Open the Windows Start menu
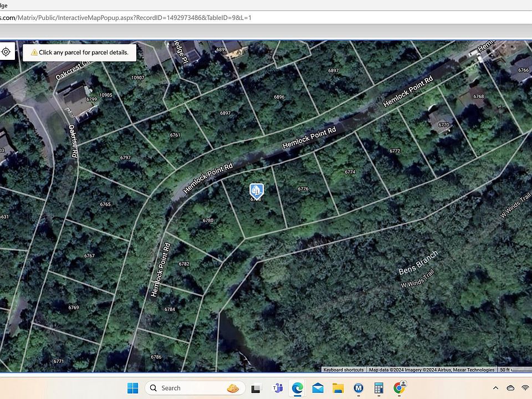This screenshot has width=532, height=399. coord(132,388)
